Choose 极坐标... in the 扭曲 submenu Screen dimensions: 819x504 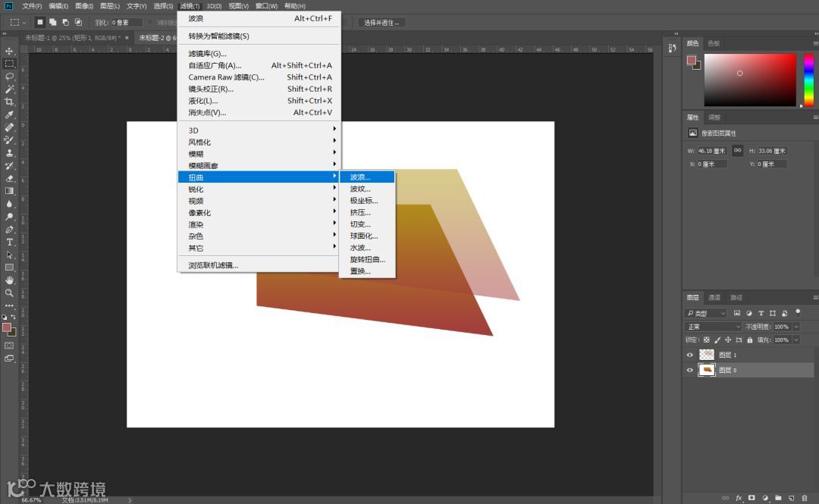[x=367, y=201]
